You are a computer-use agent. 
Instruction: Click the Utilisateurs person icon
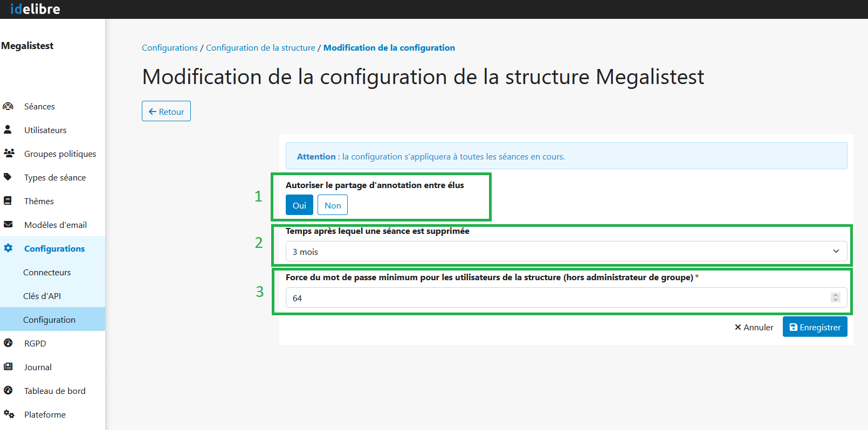[x=8, y=130]
